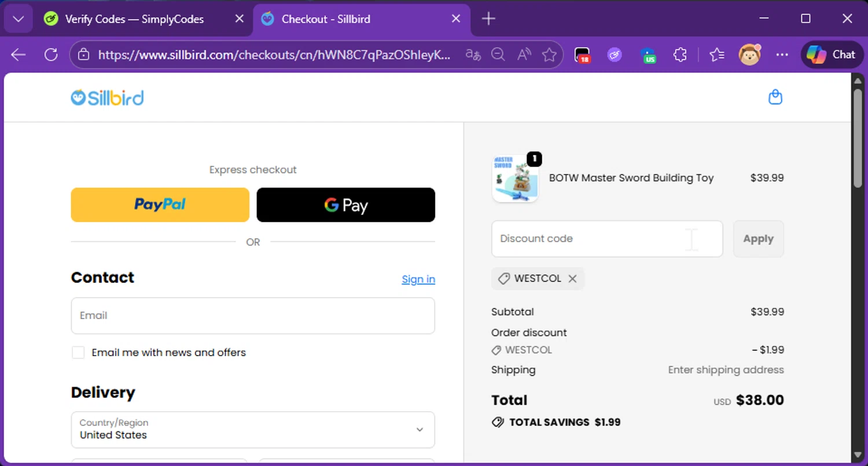868x466 pixels.
Task: View site information lock icon
Action: (84, 55)
